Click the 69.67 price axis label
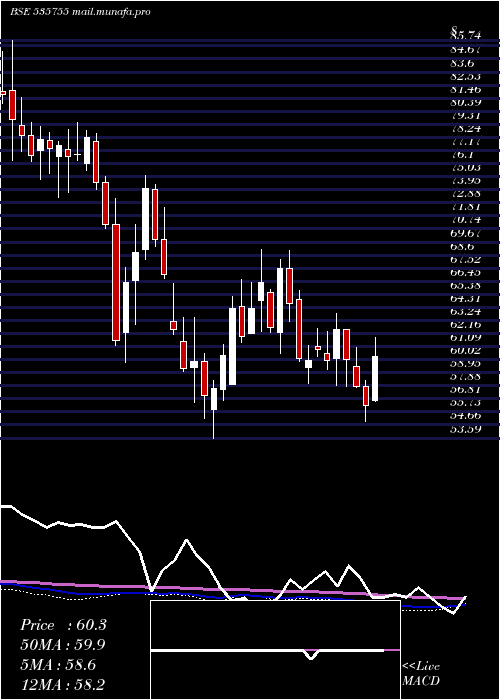The height and width of the screenshot is (700, 500). 466,233
